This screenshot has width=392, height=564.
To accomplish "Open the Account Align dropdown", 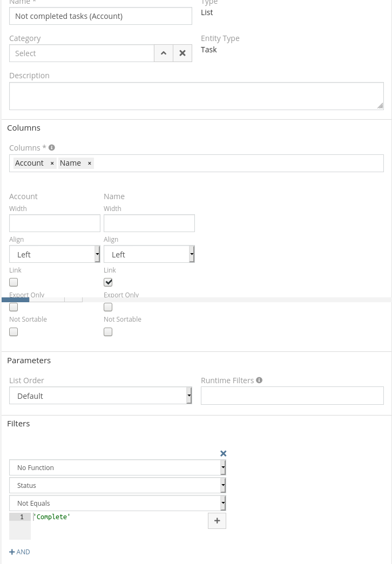I will (x=55, y=254).
